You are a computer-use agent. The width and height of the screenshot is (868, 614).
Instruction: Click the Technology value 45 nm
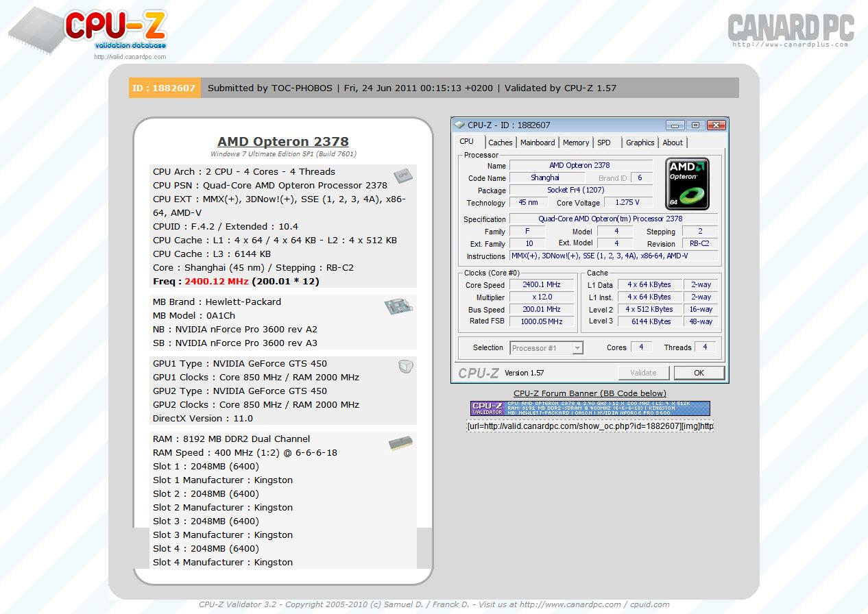tap(528, 203)
